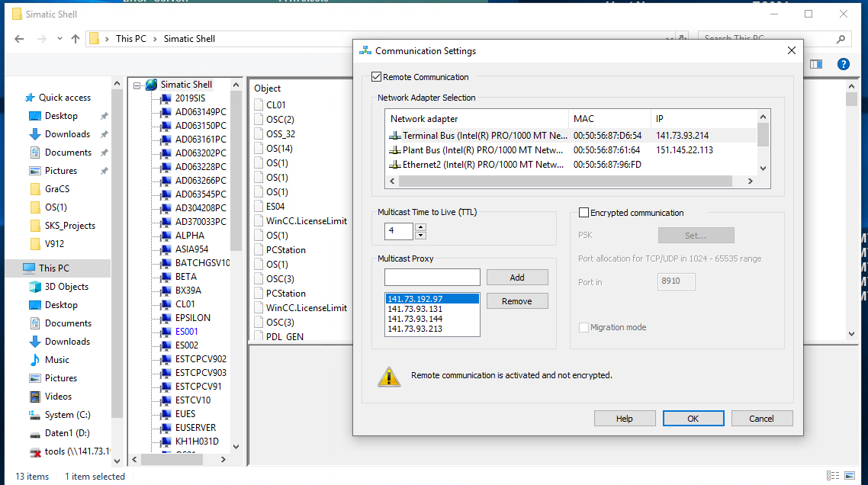This screenshot has height=485, width=868.
Task: Select the BATCHGSV10 computer node
Action: [203, 263]
